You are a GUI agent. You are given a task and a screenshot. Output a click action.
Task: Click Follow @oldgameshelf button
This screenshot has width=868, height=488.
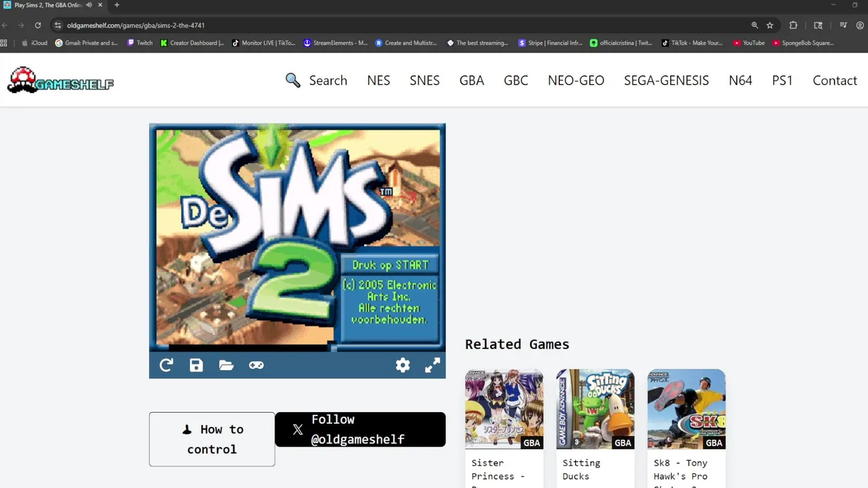coord(360,430)
